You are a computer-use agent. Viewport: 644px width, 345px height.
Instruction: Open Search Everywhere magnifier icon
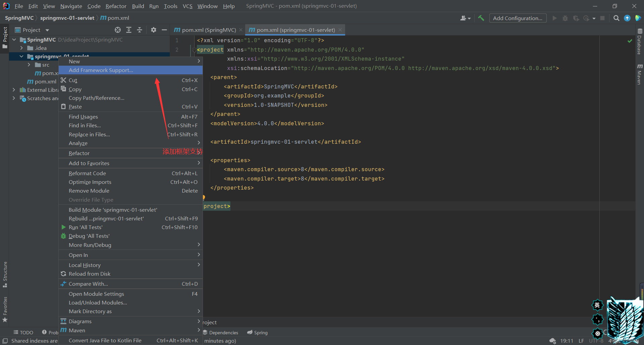point(616,18)
